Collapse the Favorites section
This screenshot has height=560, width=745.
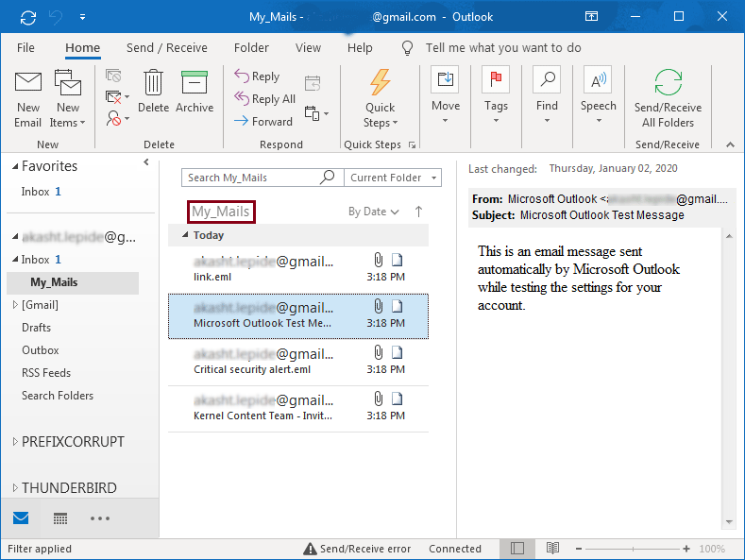(15, 166)
